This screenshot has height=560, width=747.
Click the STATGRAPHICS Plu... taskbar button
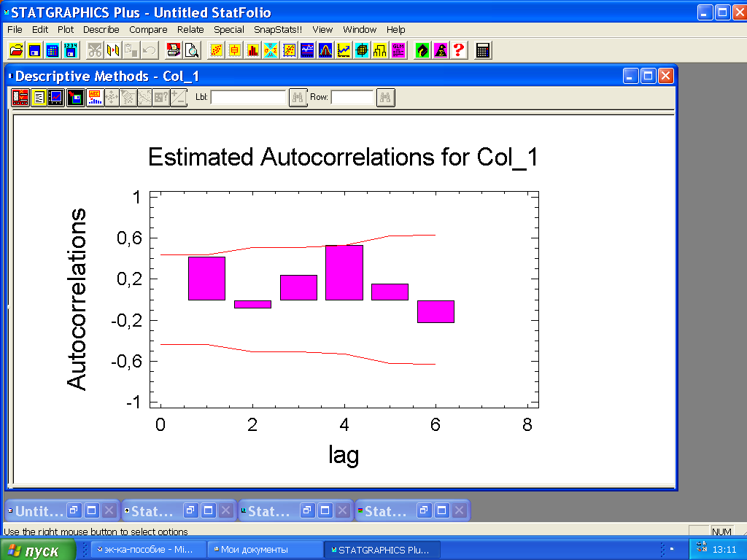[382, 550]
